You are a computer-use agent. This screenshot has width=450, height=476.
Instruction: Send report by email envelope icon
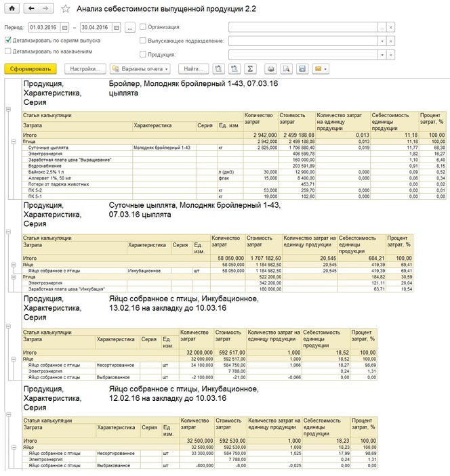(x=321, y=69)
